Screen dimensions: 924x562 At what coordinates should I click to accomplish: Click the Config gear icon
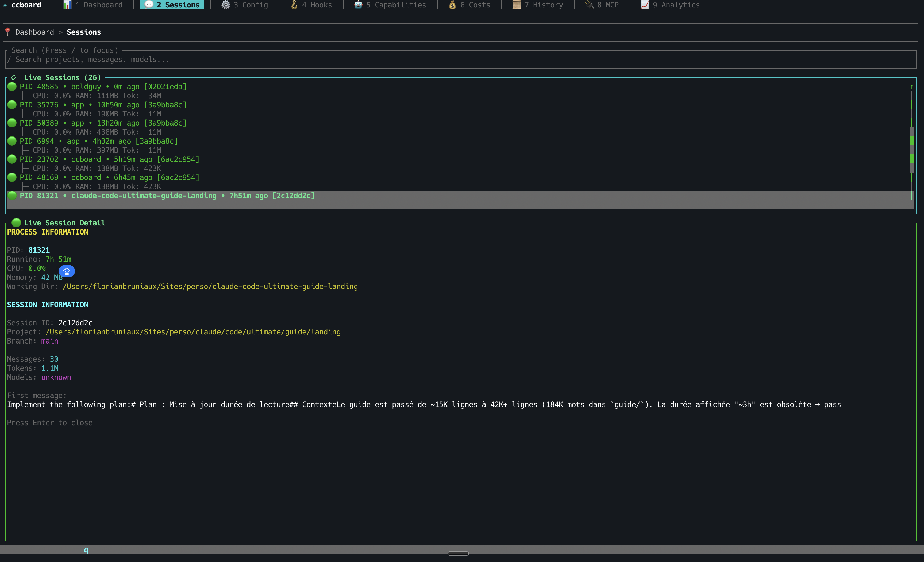point(226,5)
